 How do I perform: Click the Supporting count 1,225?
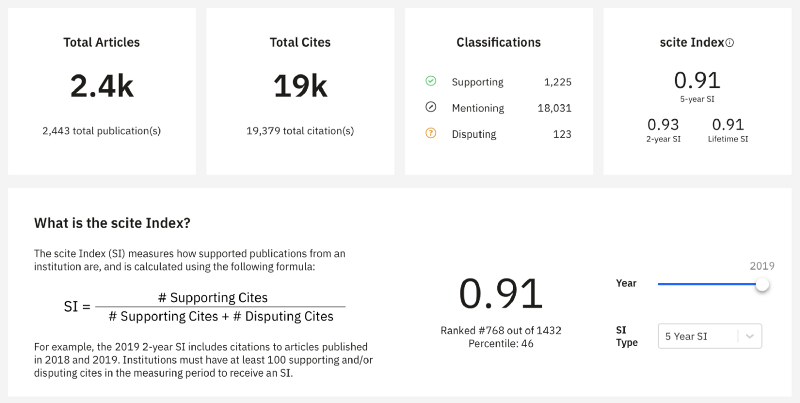(x=557, y=82)
